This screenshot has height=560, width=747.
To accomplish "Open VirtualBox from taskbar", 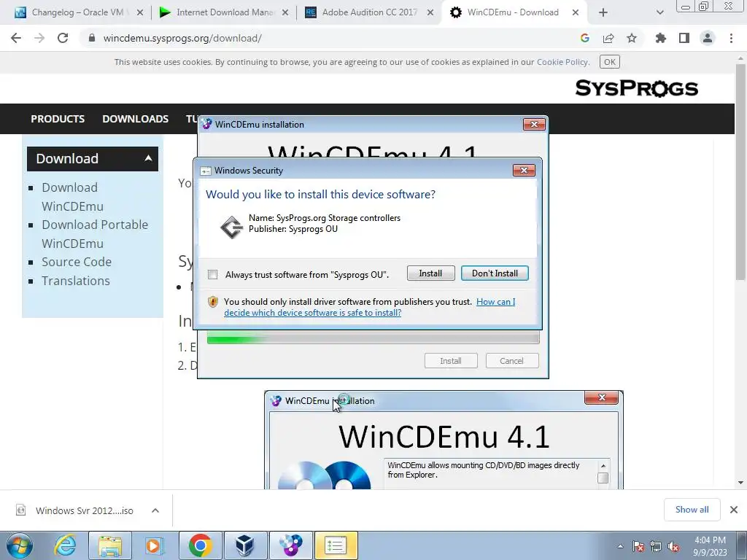I will [245, 545].
